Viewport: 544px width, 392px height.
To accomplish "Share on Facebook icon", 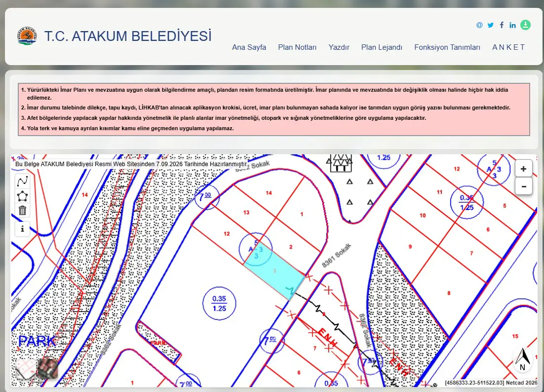I will [502, 25].
